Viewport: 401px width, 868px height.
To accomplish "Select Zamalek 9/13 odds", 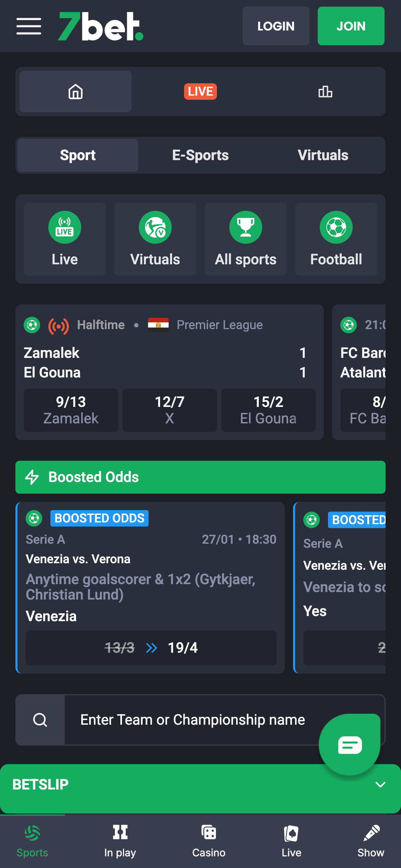I will pos(71,410).
